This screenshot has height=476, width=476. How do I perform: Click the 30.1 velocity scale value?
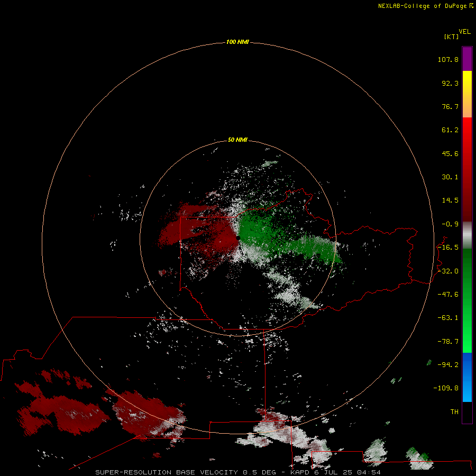click(x=450, y=177)
